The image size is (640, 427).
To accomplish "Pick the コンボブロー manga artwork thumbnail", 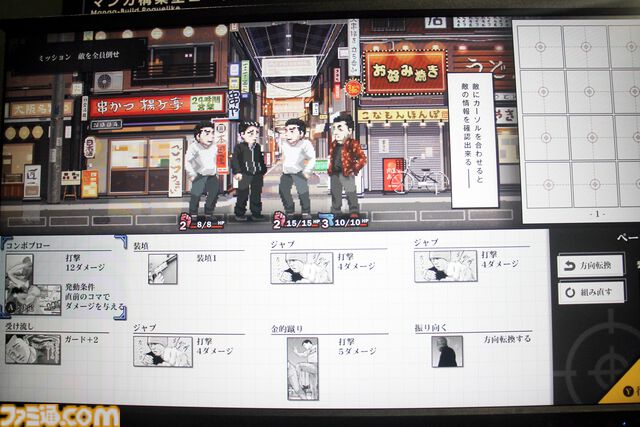I will tap(33, 285).
